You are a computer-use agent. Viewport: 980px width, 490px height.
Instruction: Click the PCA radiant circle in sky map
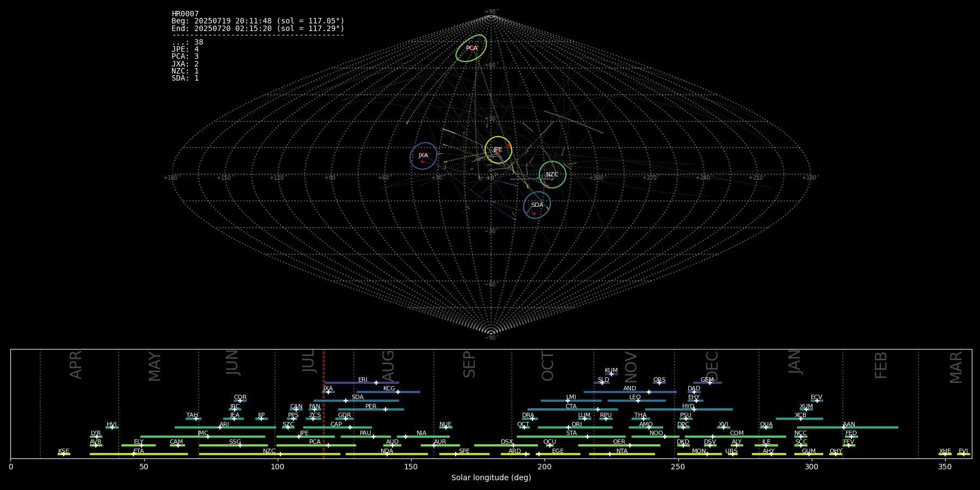(x=471, y=48)
